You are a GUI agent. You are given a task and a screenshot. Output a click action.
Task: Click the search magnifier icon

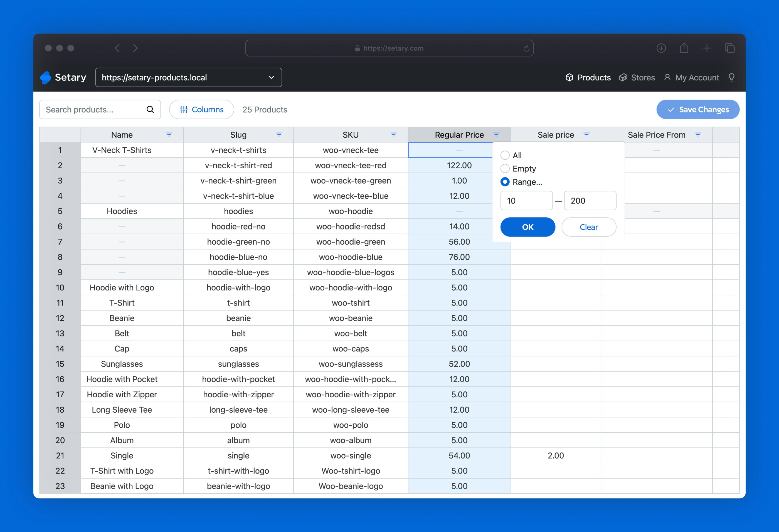click(x=150, y=110)
